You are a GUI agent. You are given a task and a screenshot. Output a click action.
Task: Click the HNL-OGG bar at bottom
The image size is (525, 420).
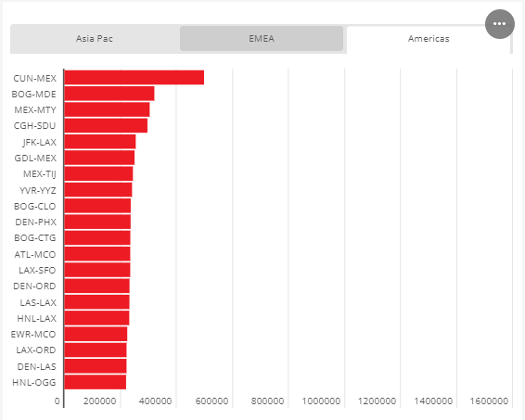click(x=96, y=382)
